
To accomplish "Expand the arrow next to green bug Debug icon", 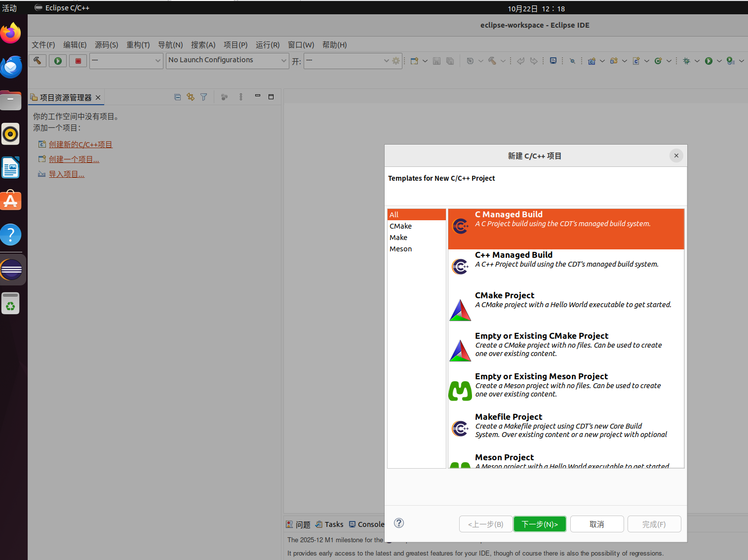I will point(697,61).
